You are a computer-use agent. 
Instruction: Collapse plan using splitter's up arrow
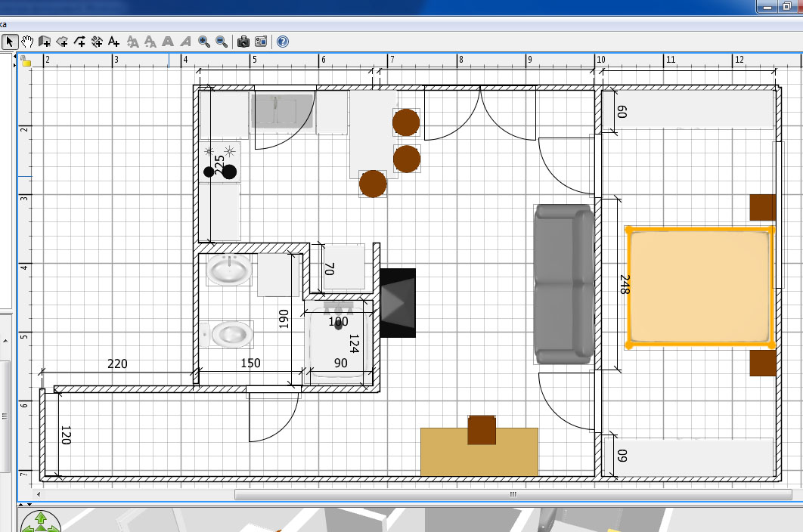point(20,504)
